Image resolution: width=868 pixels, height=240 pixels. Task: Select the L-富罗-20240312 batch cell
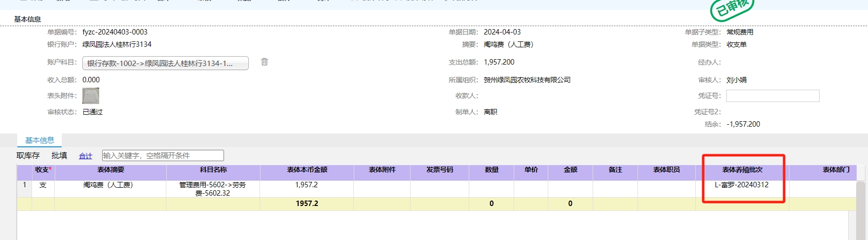[x=742, y=185]
